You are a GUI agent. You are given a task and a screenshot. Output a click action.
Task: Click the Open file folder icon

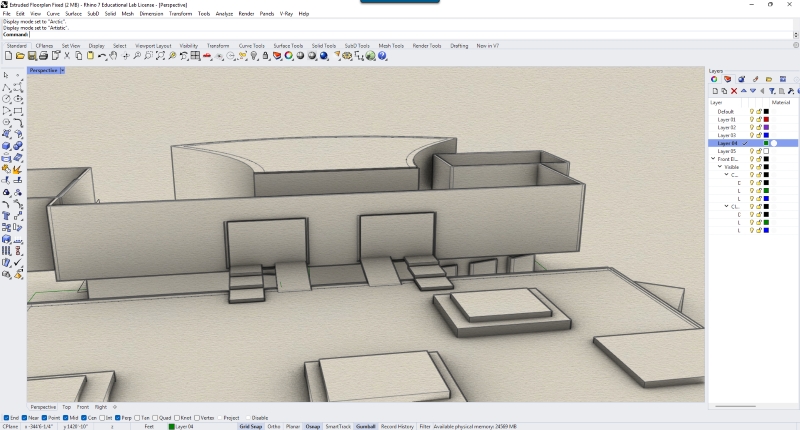tap(19, 56)
